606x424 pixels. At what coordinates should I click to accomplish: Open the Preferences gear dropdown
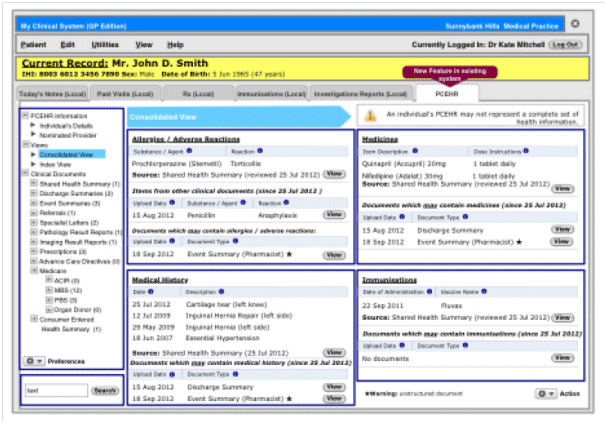coord(33,360)
